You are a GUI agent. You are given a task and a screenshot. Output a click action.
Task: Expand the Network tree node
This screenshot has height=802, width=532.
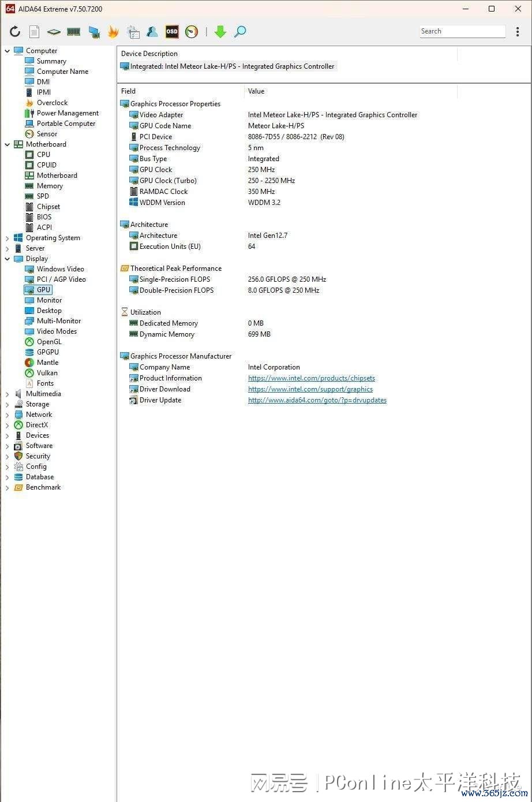click(x=8, y=415)
